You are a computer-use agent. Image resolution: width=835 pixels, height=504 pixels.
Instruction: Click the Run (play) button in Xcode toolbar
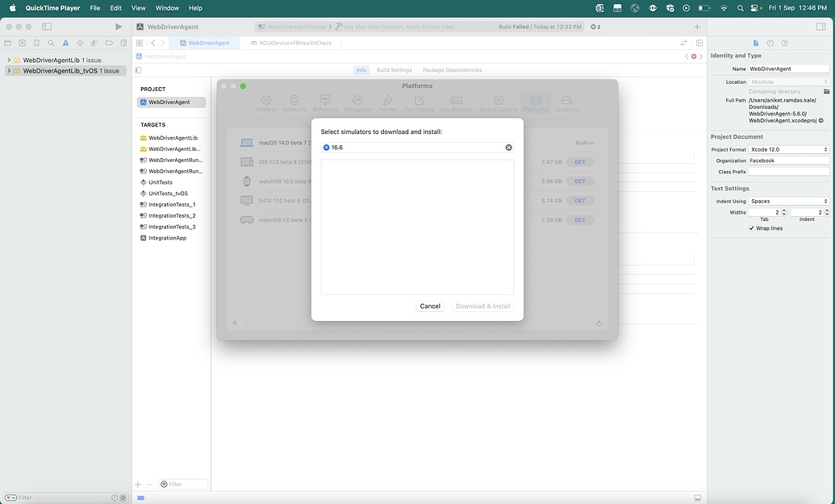(x=119, y=27)
